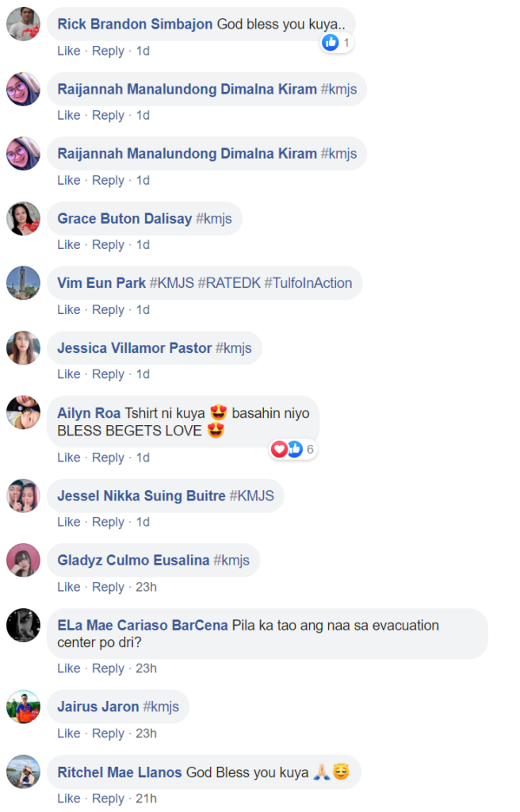The height and width of the screenshot is (812, 520).
Task: Open the like reaction count on Rick Brandon Simbajon's comment
Action: (337, 43)
